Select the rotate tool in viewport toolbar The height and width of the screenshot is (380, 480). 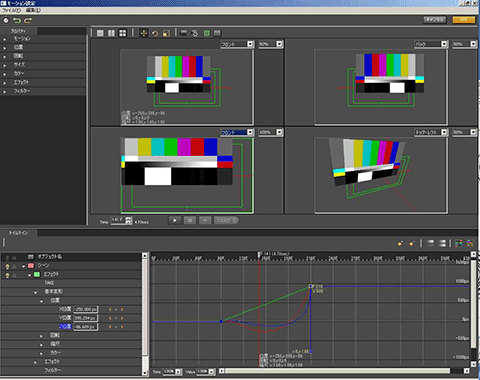tap(155, 33)
